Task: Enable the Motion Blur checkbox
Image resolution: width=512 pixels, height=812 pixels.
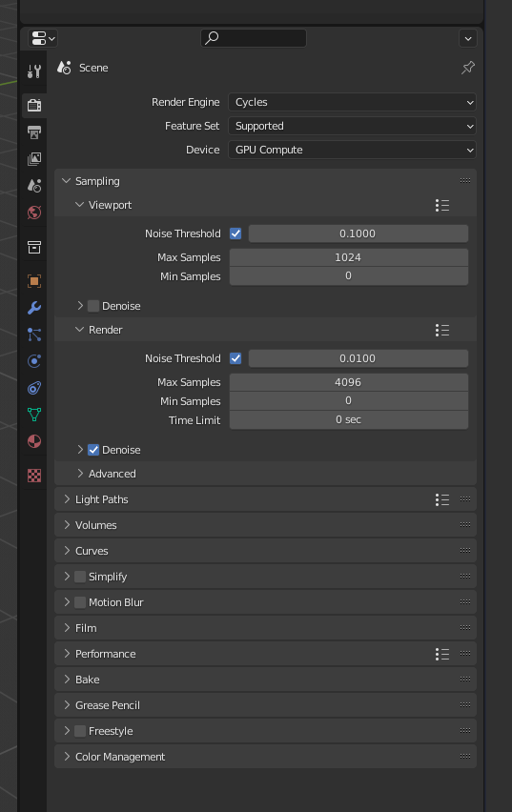Action: (80, 602)
